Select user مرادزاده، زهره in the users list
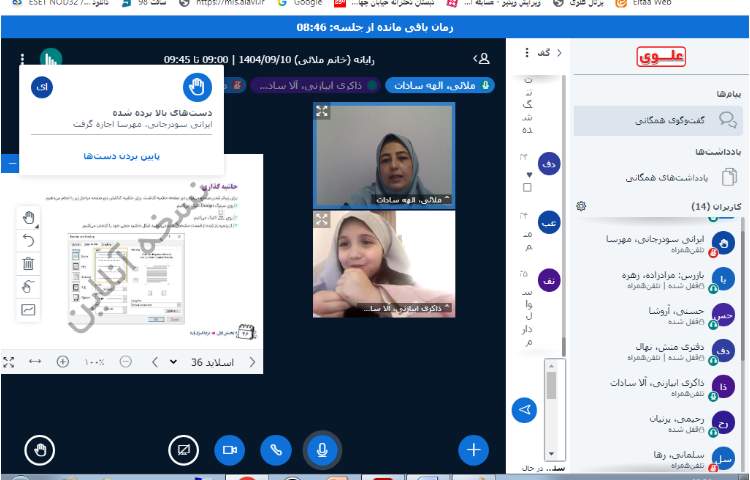Image resolution: width=750 pixels, height=480 pixels. [x=660, y=280]
